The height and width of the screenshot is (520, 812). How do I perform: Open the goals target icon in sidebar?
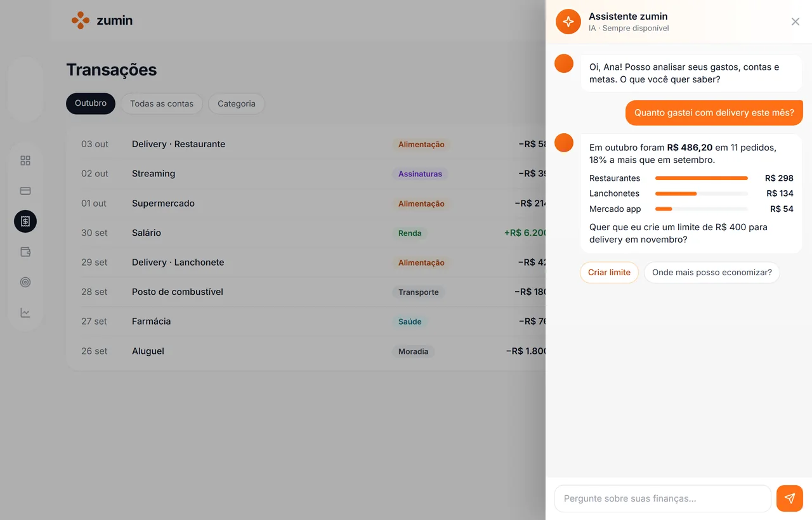(x=25, y=282)
